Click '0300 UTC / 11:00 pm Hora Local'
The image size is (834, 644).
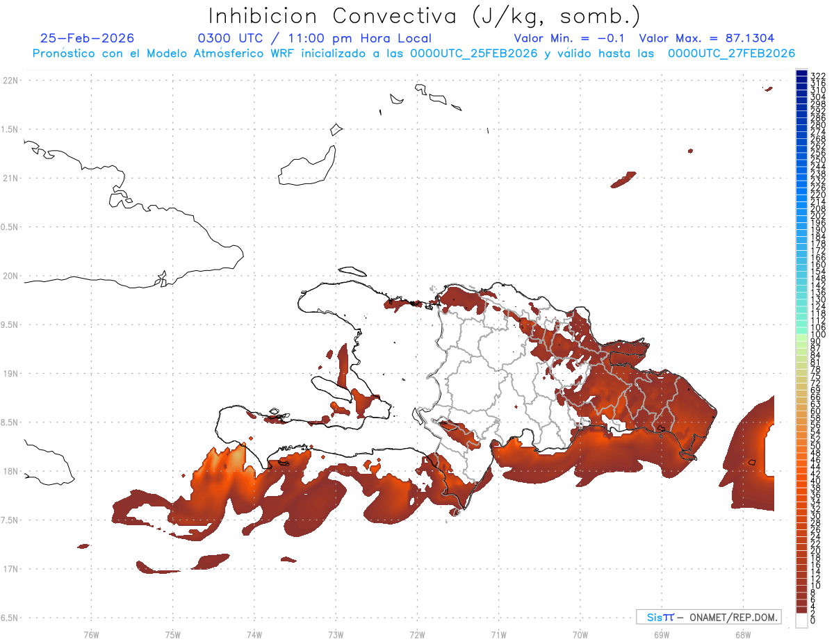315,39
